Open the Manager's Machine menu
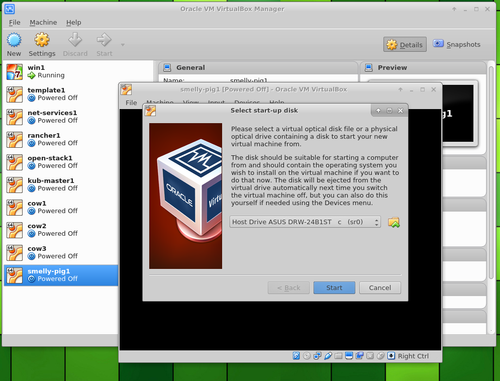The width and height of the screenshot is (500, 381). point(43,22)
